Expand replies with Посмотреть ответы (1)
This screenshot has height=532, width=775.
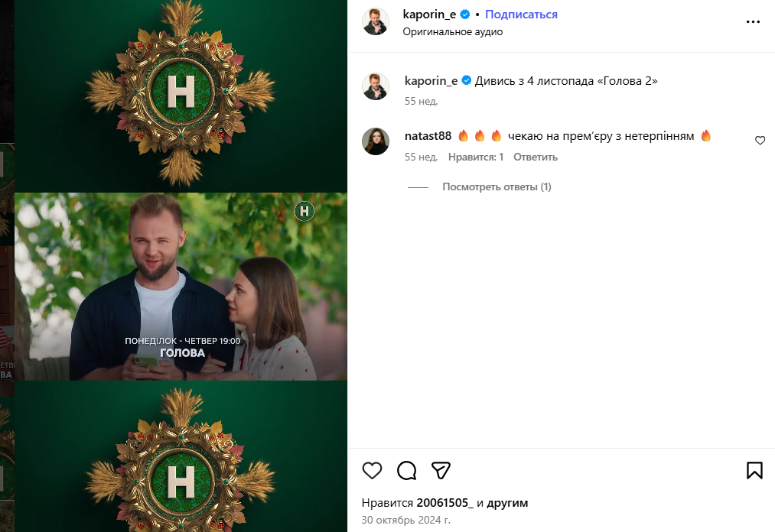pos(497,187)
